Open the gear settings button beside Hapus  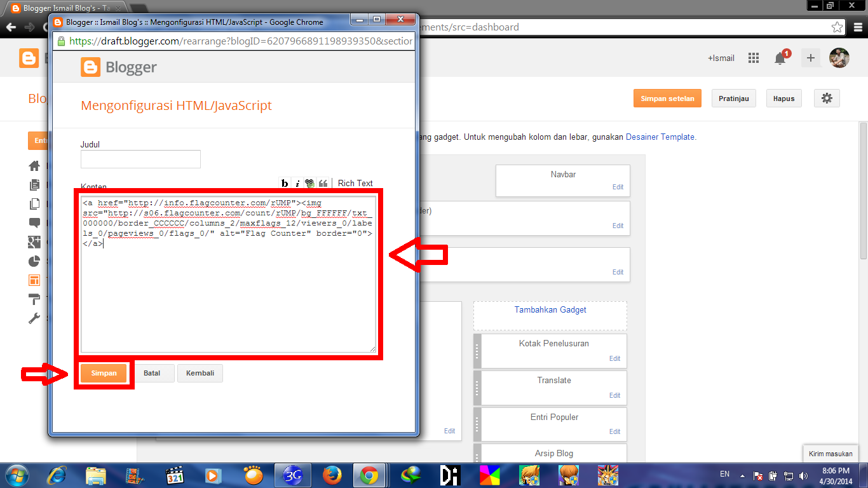click(x=826, y=98)
